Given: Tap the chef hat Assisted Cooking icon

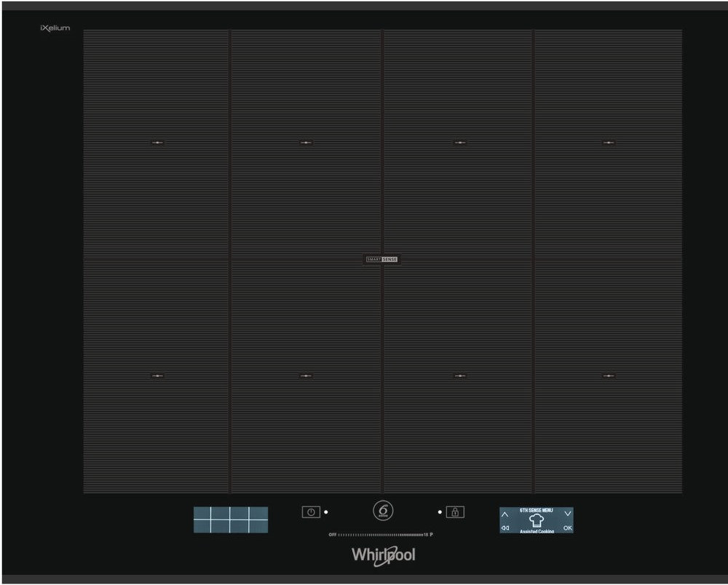Looking at the screenshot, I should (537, 520).
